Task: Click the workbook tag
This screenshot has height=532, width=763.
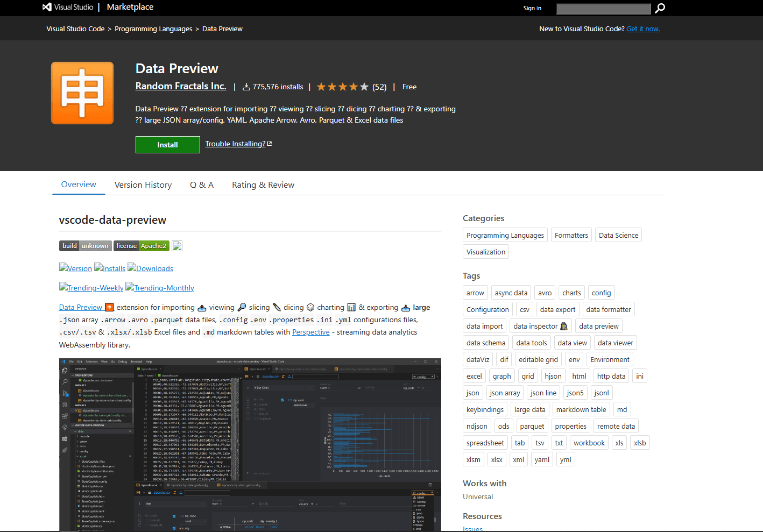Action: [x=589, y=443]
